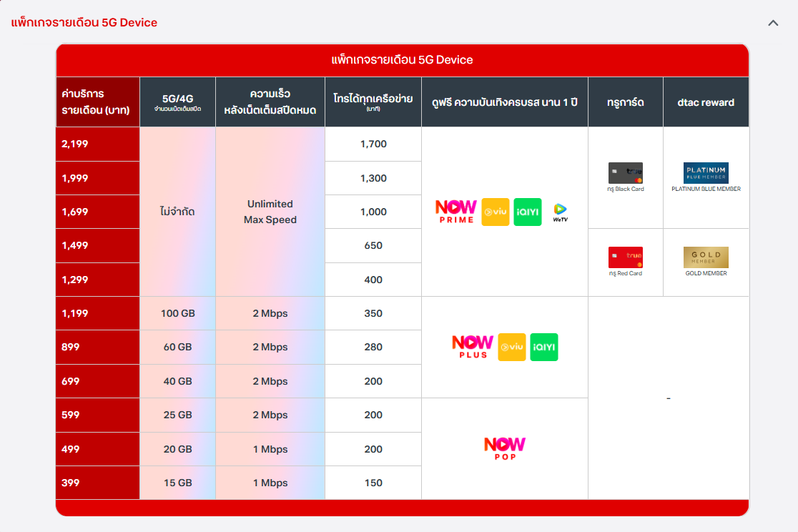Click the ค่าบริการรายเดือน (บาท) column header

click(98, 102)
